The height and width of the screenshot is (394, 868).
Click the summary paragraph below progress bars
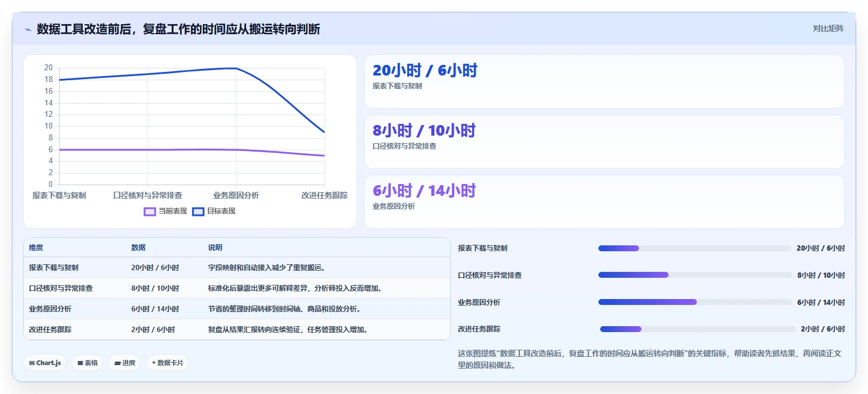pyautogui.click(x=650, y=359)
